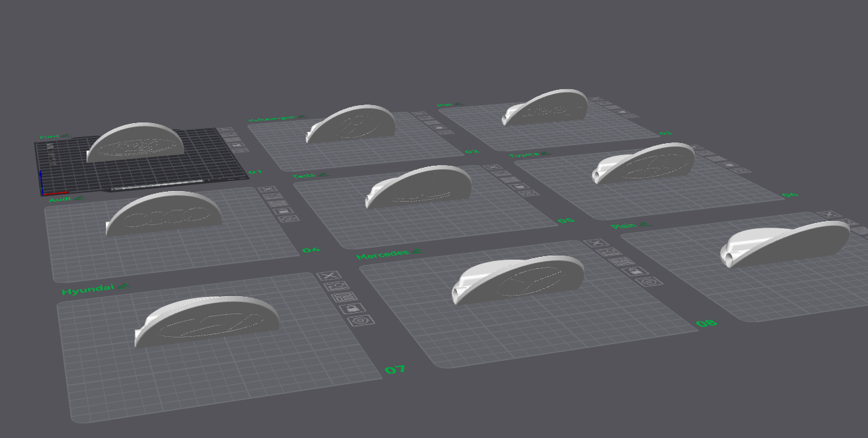Screen dimensions: 868x438
Task: Edit the Plain plate name
Action: coord(644,225)
